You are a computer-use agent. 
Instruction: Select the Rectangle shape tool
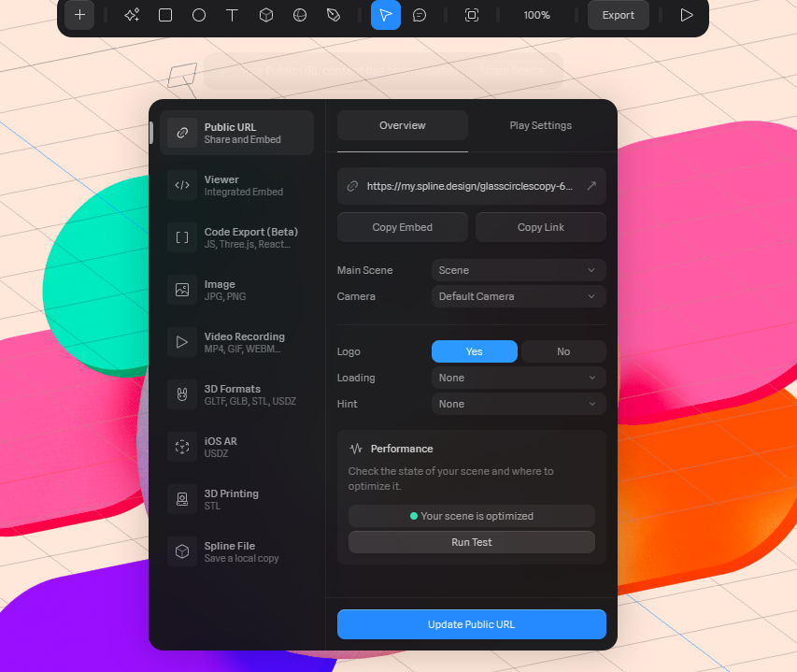165,15
